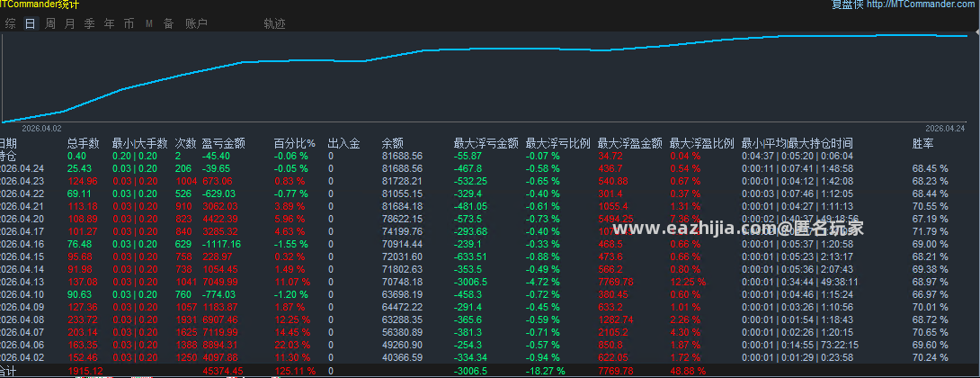The height and width of the screenshot is (378, 980).
Task: Click profit value 7119.99
Action: pyautogui.click(x=220, y=333)
